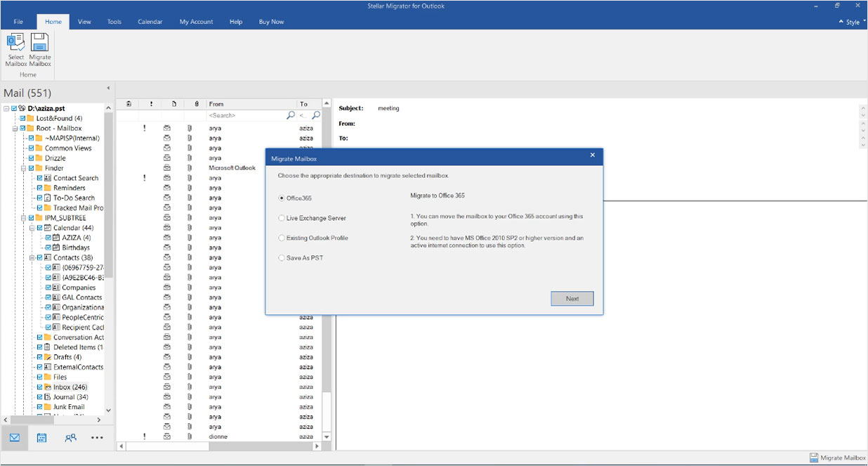Open the Calendar view icon in bottom navigation
This screenshot has width=868, height=466.
click(x=41, y=437)
